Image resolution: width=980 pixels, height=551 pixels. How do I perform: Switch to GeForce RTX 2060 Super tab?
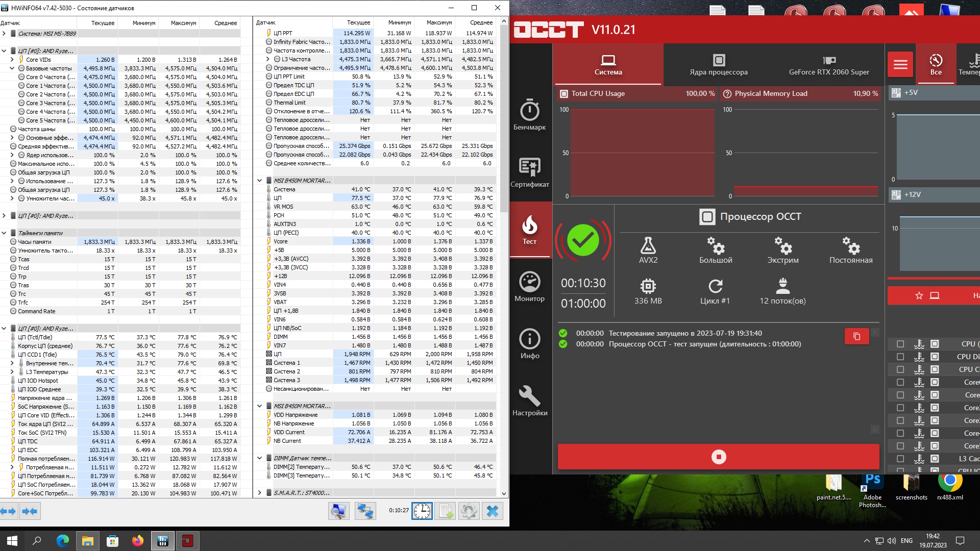click(x=828, y=65)
